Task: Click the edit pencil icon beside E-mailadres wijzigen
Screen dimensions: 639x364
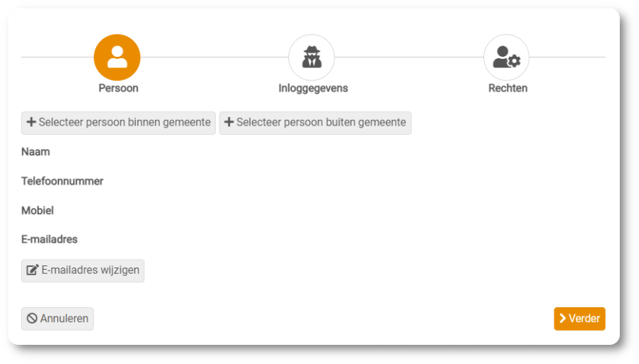Action: click(x=32, y=270)
